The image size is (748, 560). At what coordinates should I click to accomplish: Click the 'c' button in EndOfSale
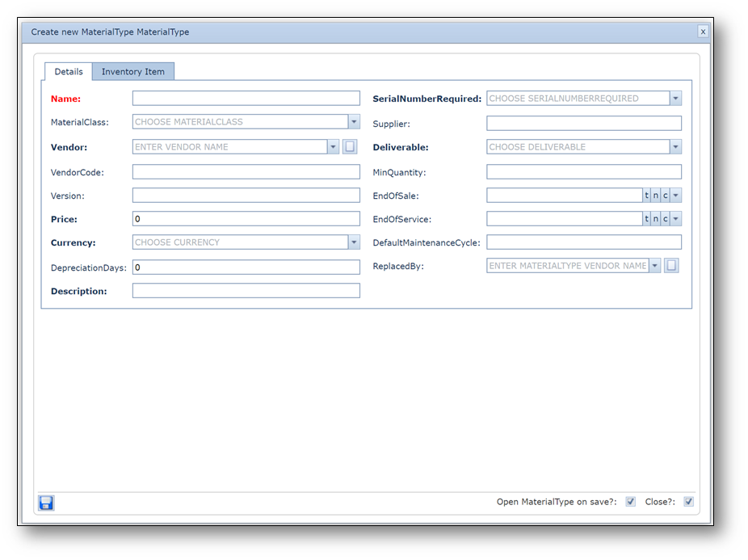click(665, 196)
